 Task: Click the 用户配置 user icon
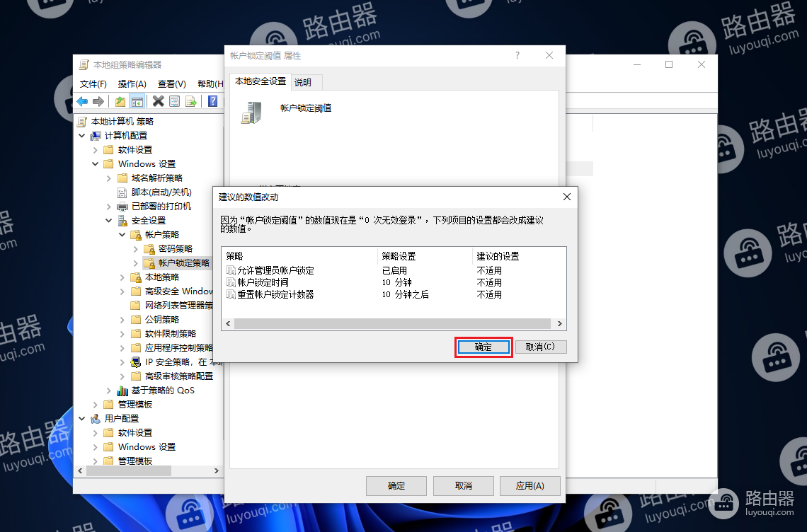pyautogui.click(x=96, y=419)
